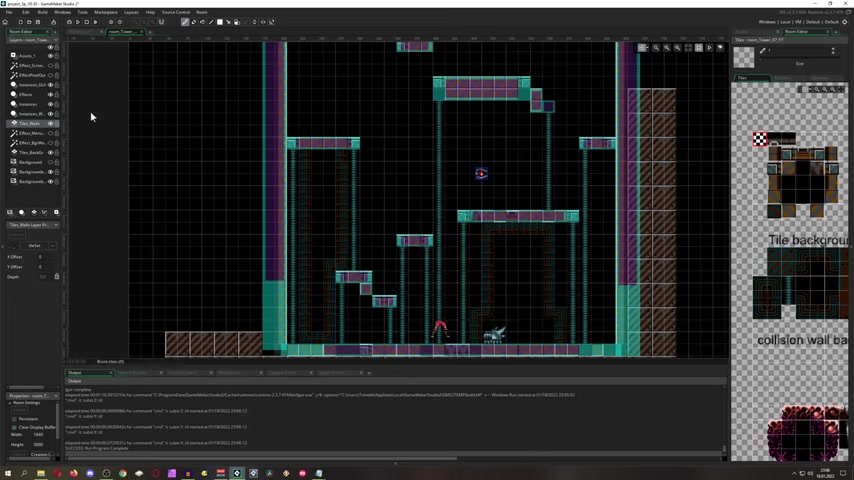Toggle tile auto-tiling tool
This screenshot has width=854, height=480.
coord(237,22)
